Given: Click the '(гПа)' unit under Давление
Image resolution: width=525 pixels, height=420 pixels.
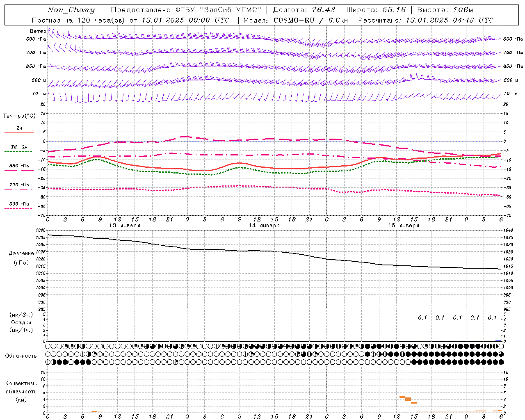Looking at the screenshot, I should [21, 262].
